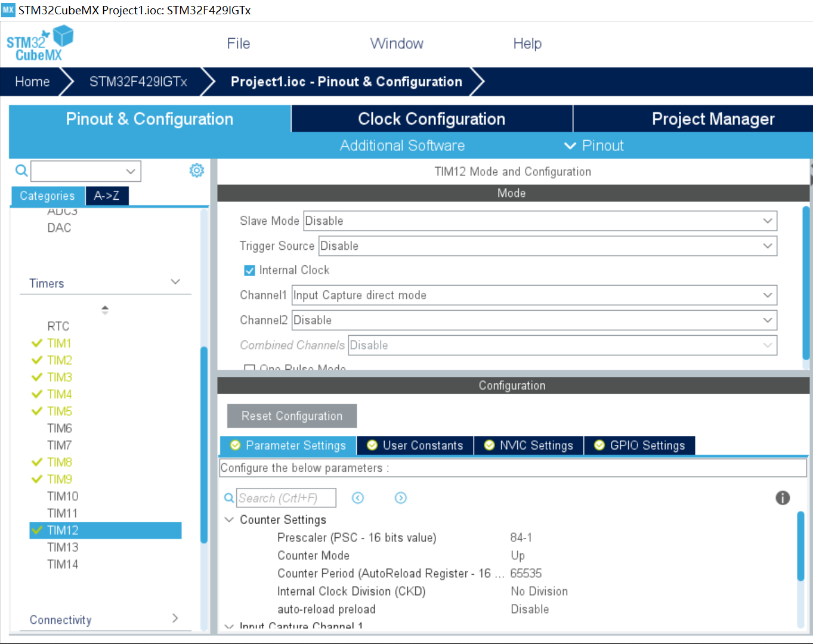Click the MX application icon in title bar
Image resolution: width=813 pixels, height=644 pixels.
tap(8, 10)
